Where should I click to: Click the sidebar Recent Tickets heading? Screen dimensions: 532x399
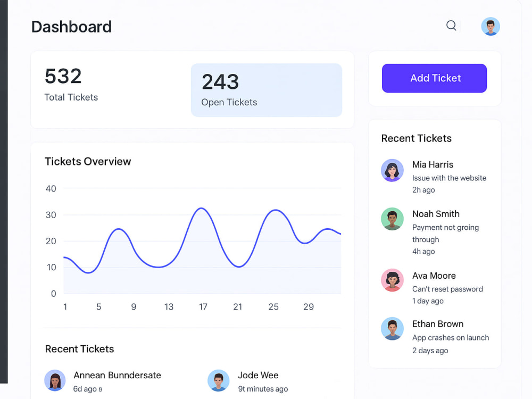pyautogui.click(x=417, y=138)
